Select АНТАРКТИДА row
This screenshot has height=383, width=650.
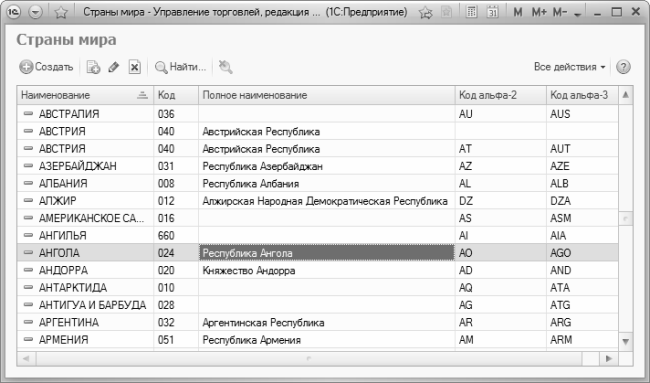[318, 288]
